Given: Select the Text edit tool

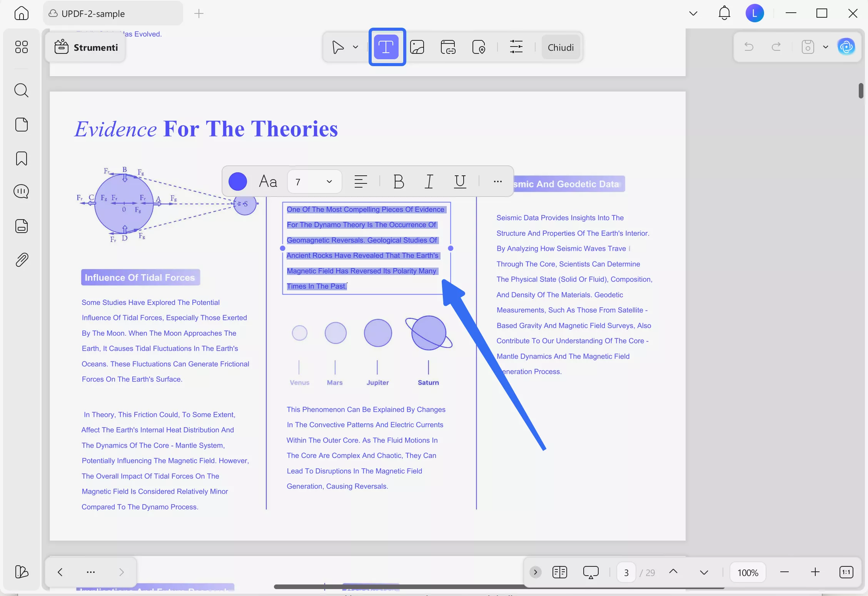Looking at the screenshot, I should 386,47.
